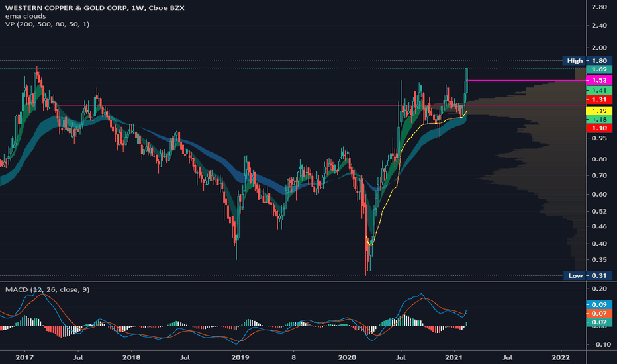Viewport: 617px width, 364px height.
Task: Select the red horizontal line at 1.31
Action: [320, 105]
